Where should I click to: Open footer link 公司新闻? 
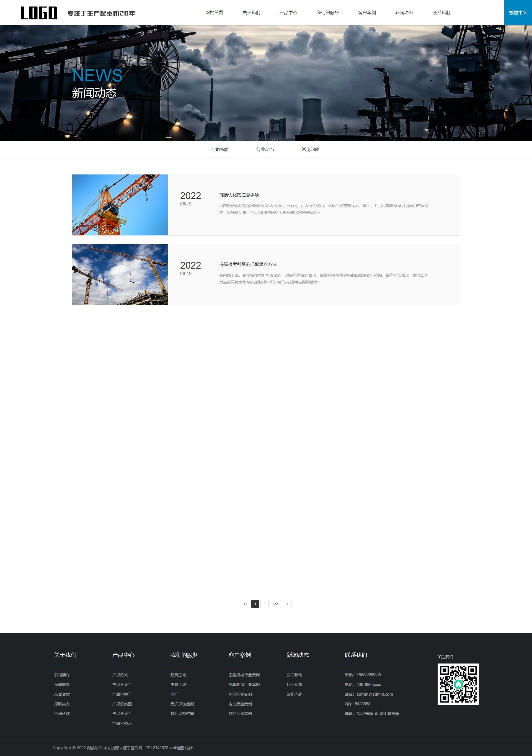pyautogui.click(x=294, y=675)
